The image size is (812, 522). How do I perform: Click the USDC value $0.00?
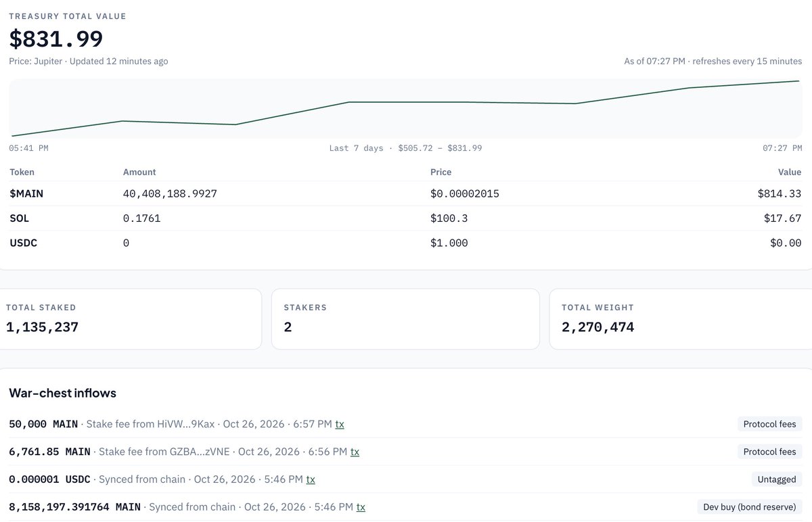(786, 243)
